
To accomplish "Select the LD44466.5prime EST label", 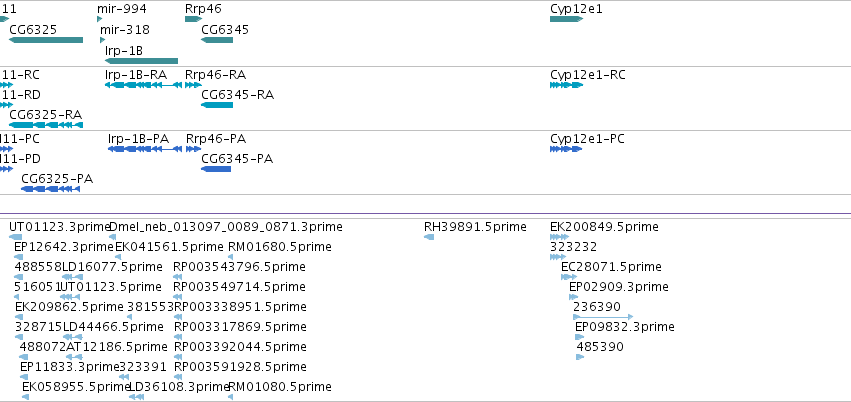I will click(113, 327).
